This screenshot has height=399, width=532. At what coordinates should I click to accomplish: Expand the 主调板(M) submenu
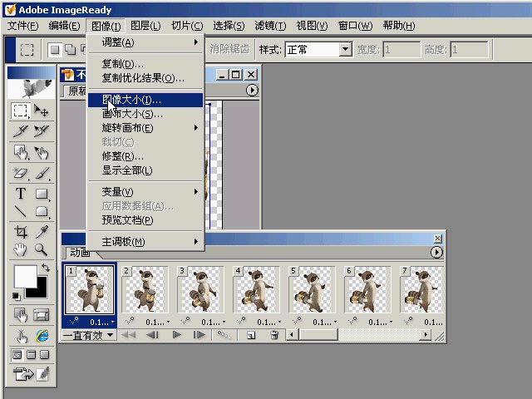point(145,242)
